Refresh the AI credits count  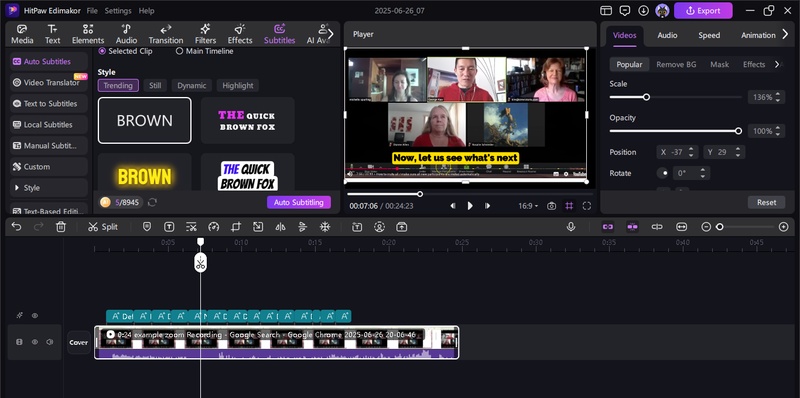coord(152,203)
